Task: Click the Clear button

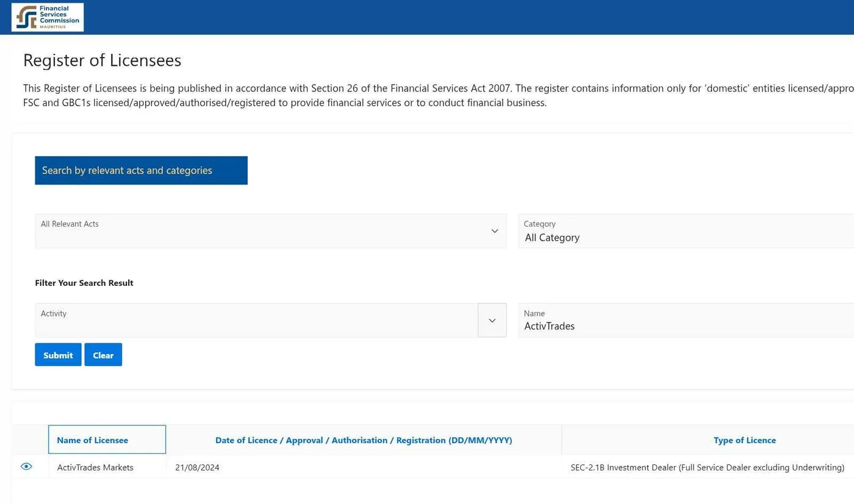Action: click(x=103, y=355)
